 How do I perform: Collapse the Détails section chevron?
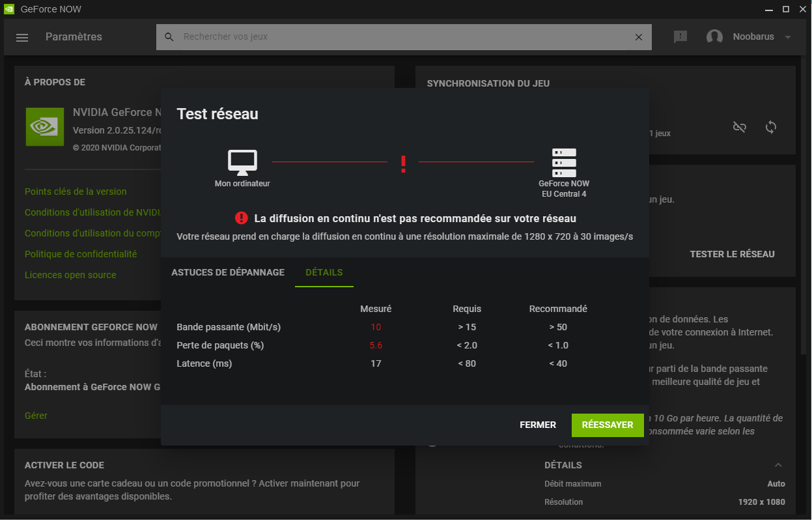click(x=778, y=465)
